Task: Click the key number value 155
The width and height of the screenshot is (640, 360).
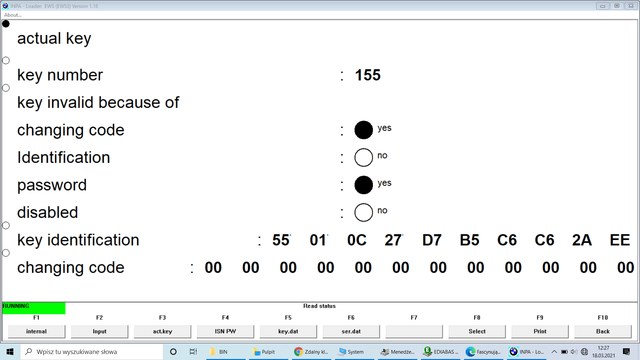Action: pos(368,75)
